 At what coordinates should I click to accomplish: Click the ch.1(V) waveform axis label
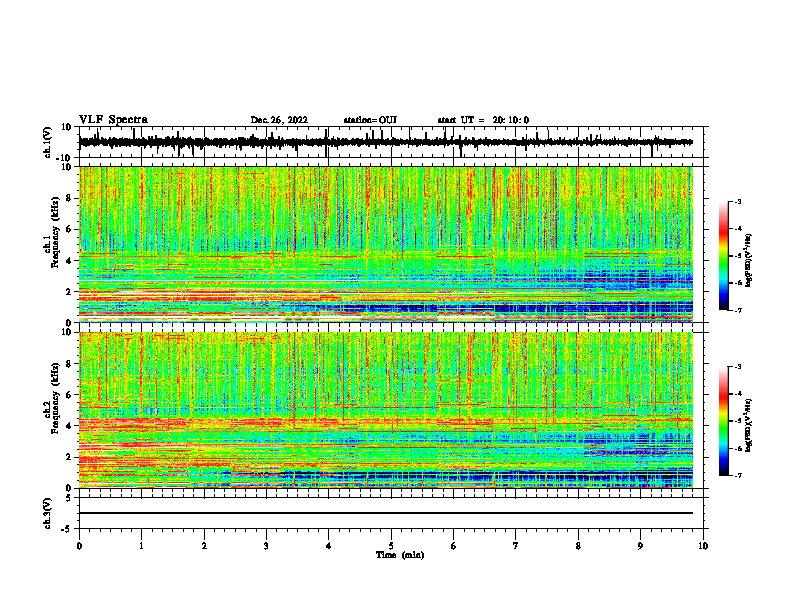tap(47, 142)
